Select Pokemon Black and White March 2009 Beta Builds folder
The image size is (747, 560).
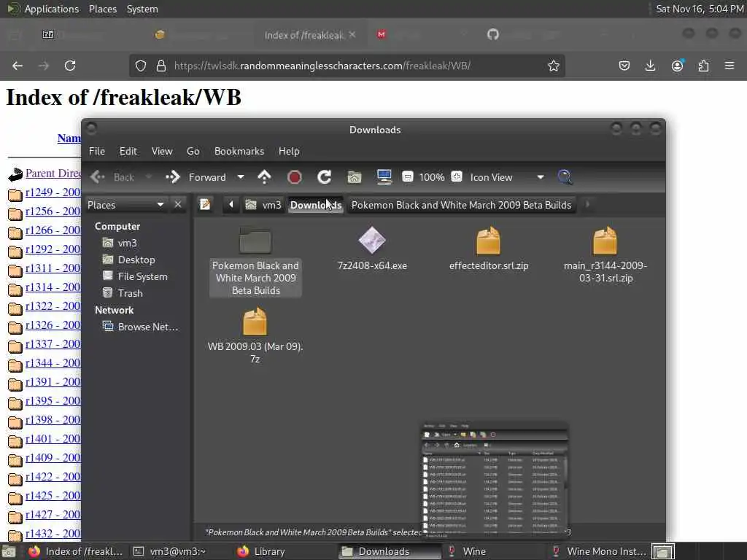[255, 240]
